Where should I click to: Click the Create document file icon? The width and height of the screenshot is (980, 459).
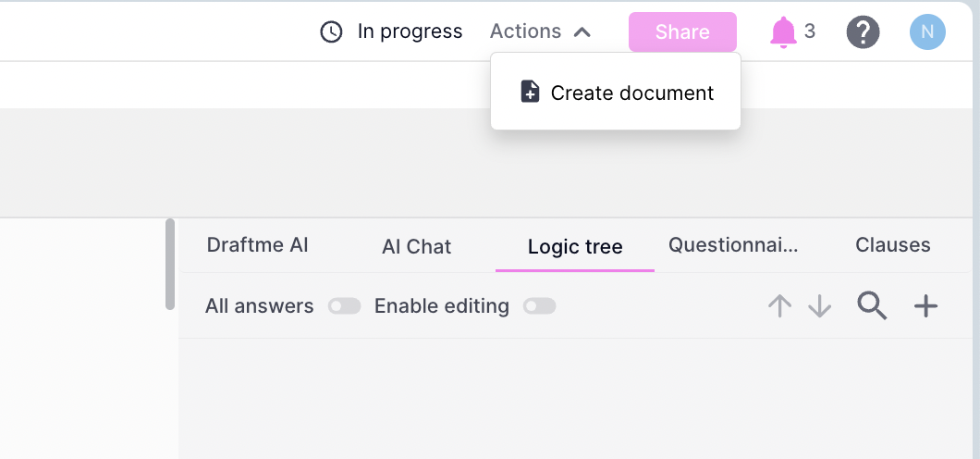click(x=530, y=92)
